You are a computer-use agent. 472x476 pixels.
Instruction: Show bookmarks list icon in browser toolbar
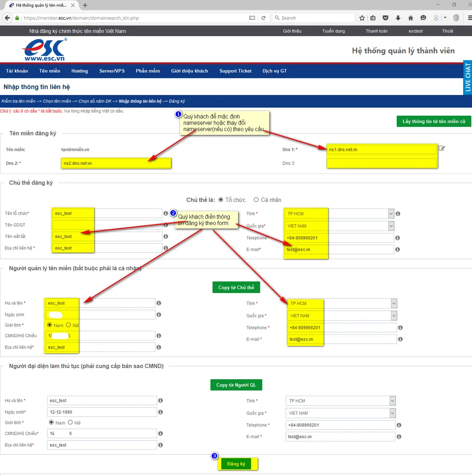373,18
